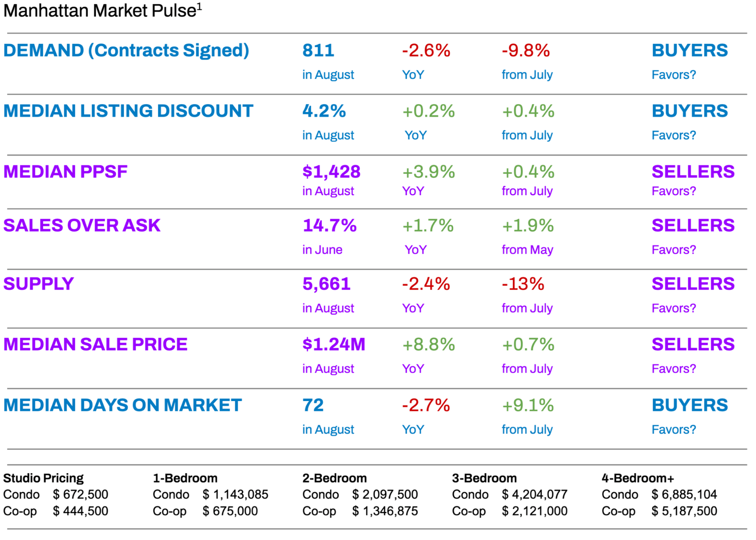Select the DEMAND (Contracts Signed) heading
The width and height of the screenshot is (756, 540).
126,50
